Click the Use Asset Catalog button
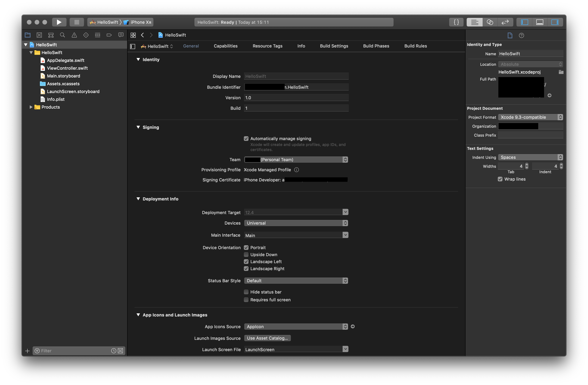This screenshot has width=588, height=385. [x=267, y=338]
